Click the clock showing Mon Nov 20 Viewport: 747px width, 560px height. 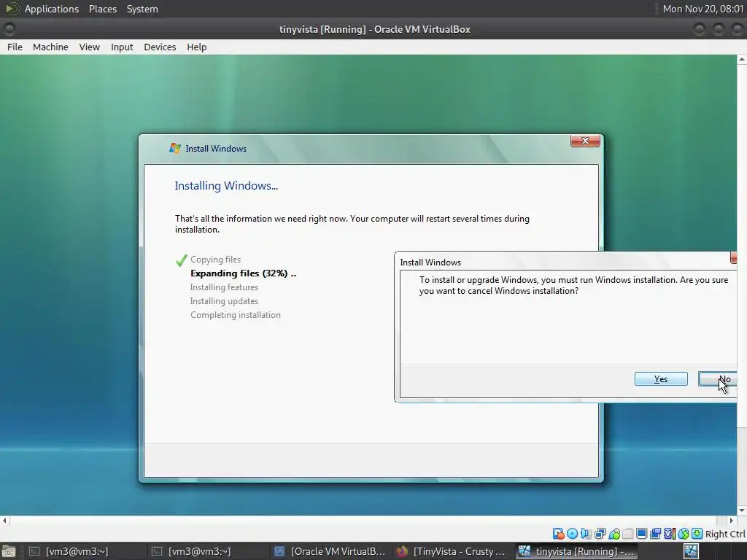point(703,9)
